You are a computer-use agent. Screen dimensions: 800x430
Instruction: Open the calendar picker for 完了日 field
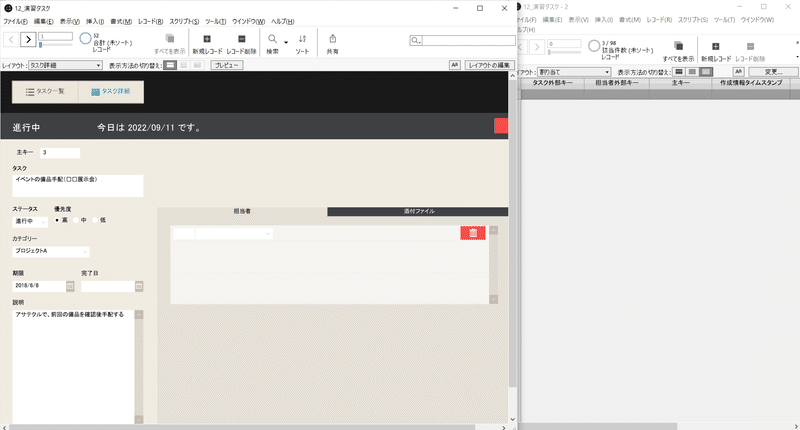click(139, 286)
